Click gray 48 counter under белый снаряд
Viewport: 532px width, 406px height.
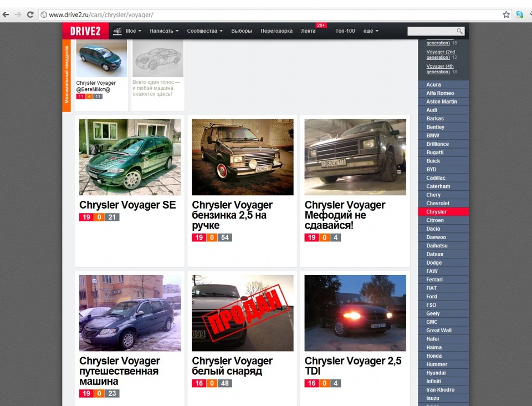coord(224,383)
